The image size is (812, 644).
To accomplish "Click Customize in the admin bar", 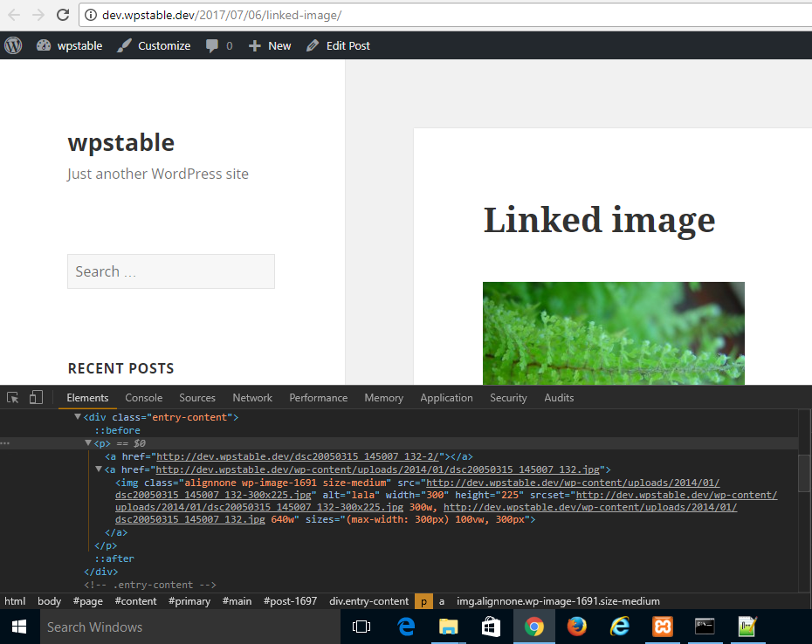I will pos(164,45).
